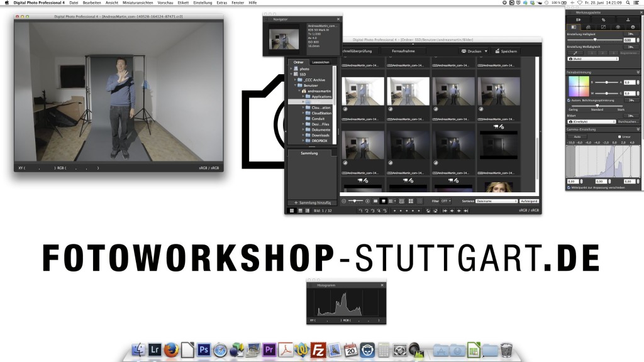Click the Sammlung hinzufüg button
The width and height of the screenshot is (644, 362).
pos(312,203)
